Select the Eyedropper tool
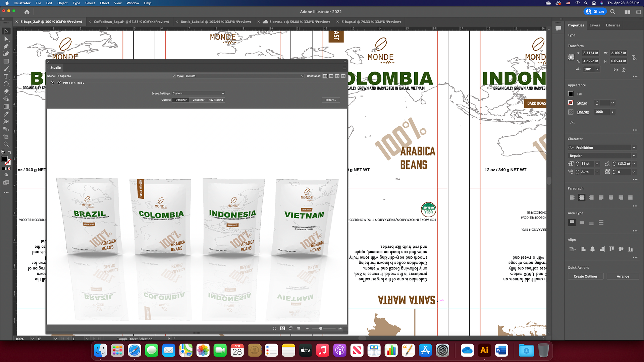Screen dimensions: 644x362 tap(6, 114)
